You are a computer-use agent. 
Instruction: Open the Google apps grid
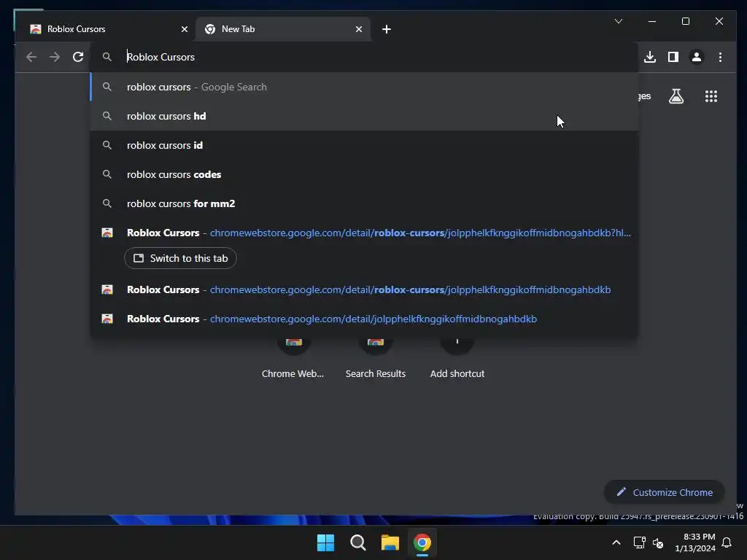click(711, 96)
